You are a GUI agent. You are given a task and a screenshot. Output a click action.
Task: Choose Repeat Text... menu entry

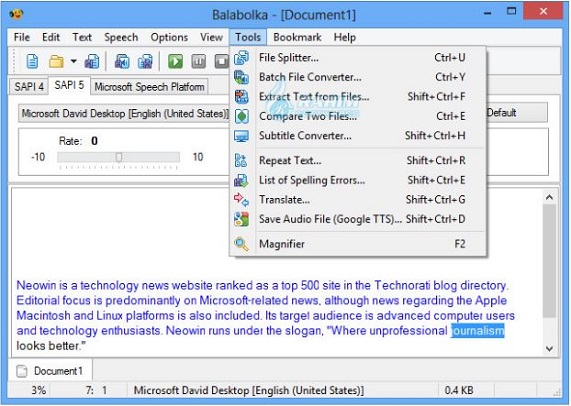coord(358,161)
